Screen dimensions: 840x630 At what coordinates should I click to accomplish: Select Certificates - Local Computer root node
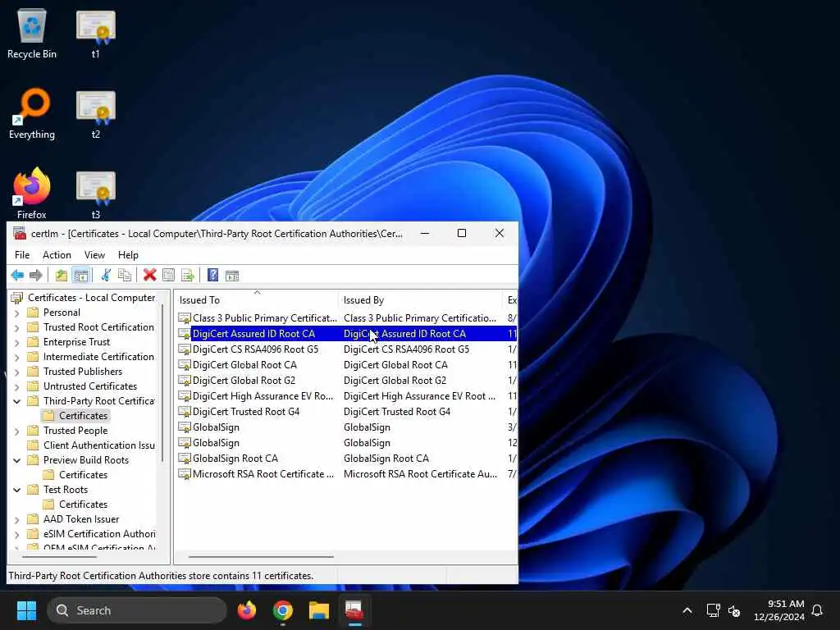(x=91, y=298)
